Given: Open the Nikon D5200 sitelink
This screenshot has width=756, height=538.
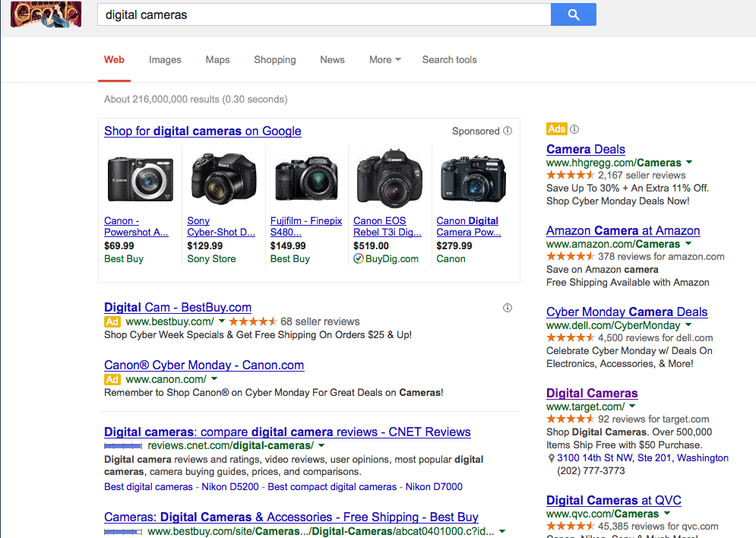Looking at the screenshot, I should click(x=230, y=487).
